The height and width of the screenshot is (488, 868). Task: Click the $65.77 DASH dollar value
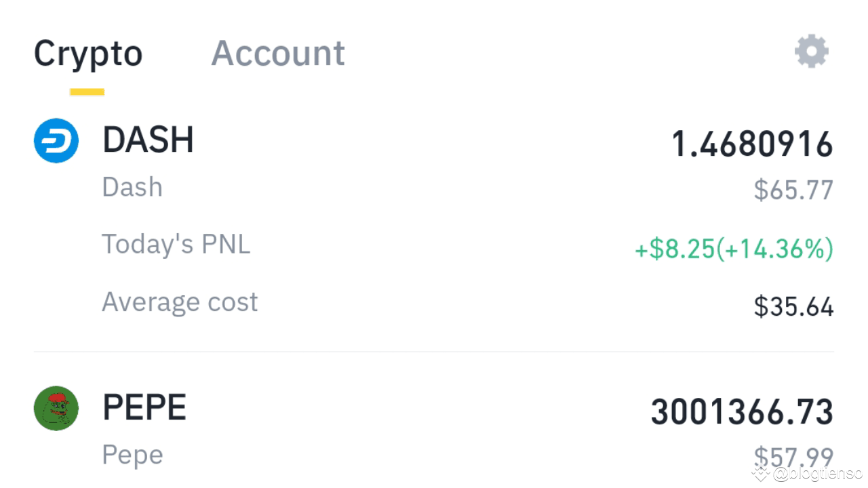pyautogui.click(x=793, y=190)
